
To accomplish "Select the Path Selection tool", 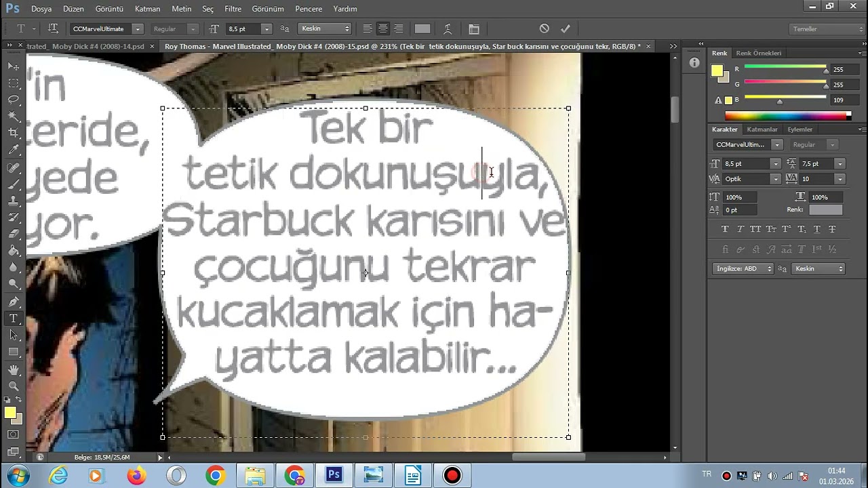I will click(13, 335).
